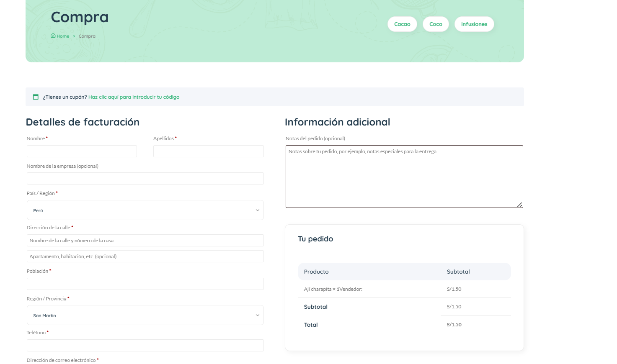Select the Coco category tag
The image size is (617, 364).
point(436,24)
